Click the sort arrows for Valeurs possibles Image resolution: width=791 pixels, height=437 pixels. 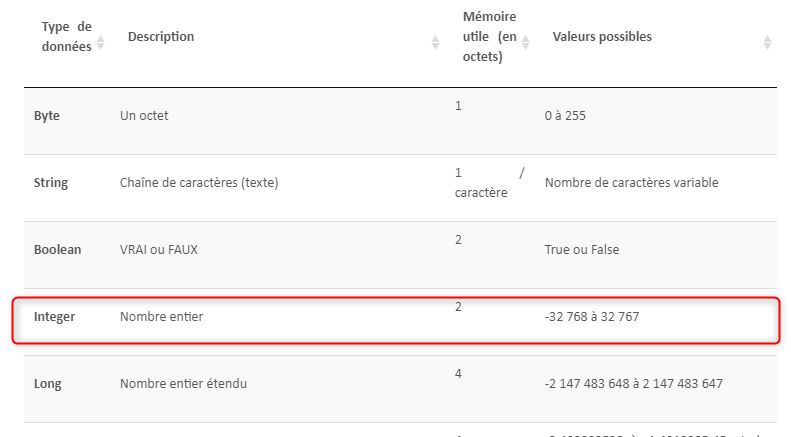(x=767, y=43)
